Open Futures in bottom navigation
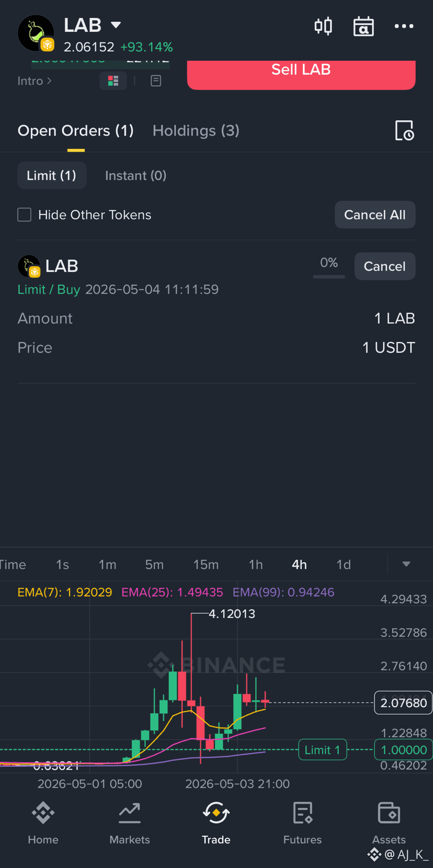The width and height of the screenshot is (433, 868). point(302,824)
